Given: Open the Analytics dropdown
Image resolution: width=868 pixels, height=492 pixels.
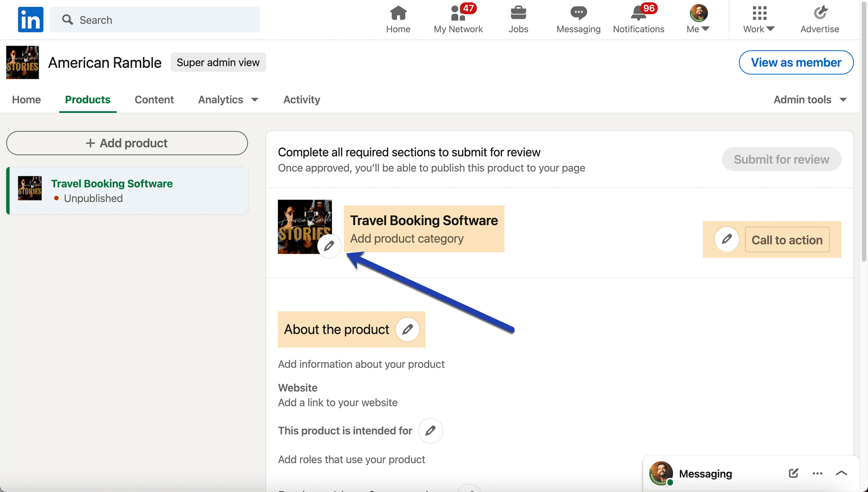Looking at the screenshot, I should click(x=228, y=100).
